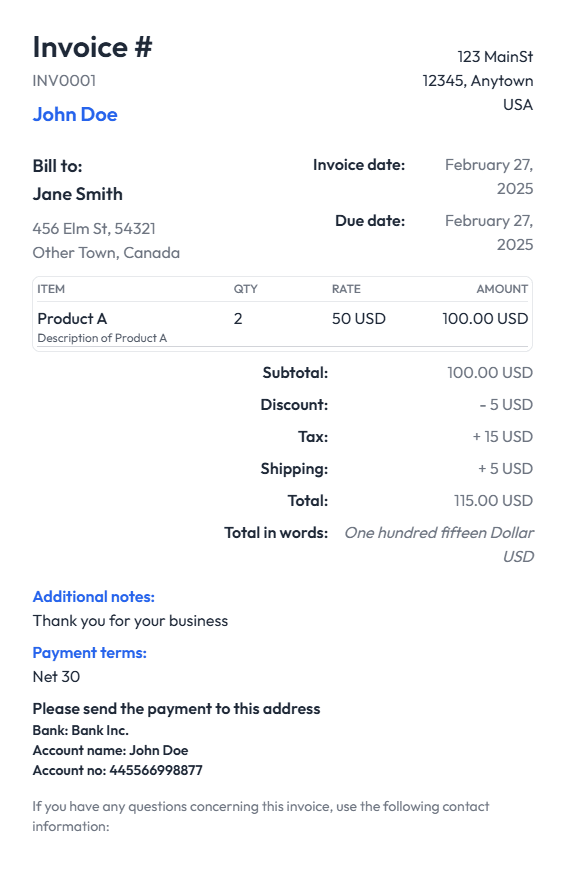Viewport: 565px width, 887px height.
Task: Select the invoice number INV0001
Action: pyautogui.click(x=64, y=81)
